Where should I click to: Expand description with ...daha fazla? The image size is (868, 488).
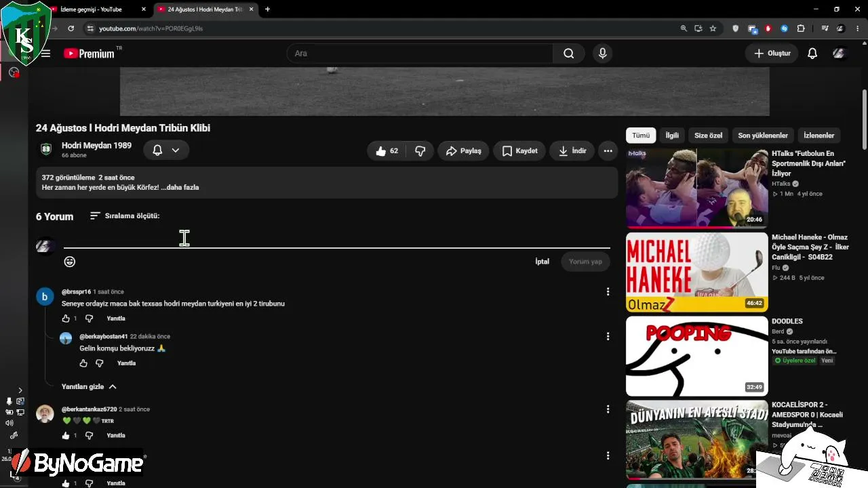tap(180, 188)
